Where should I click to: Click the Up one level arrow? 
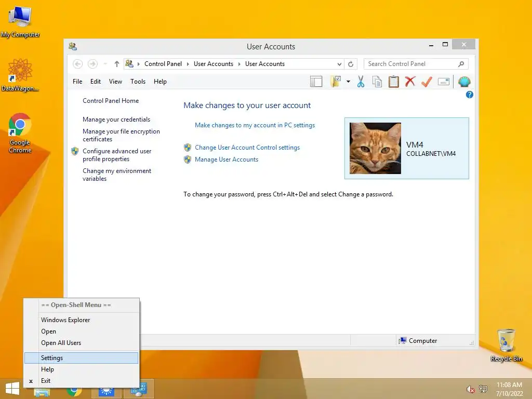tap(117, 64)
